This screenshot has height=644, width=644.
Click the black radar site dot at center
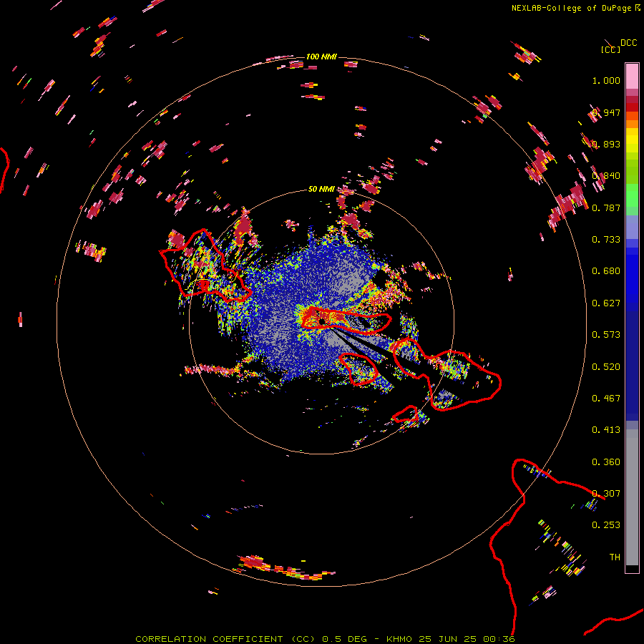322,321
